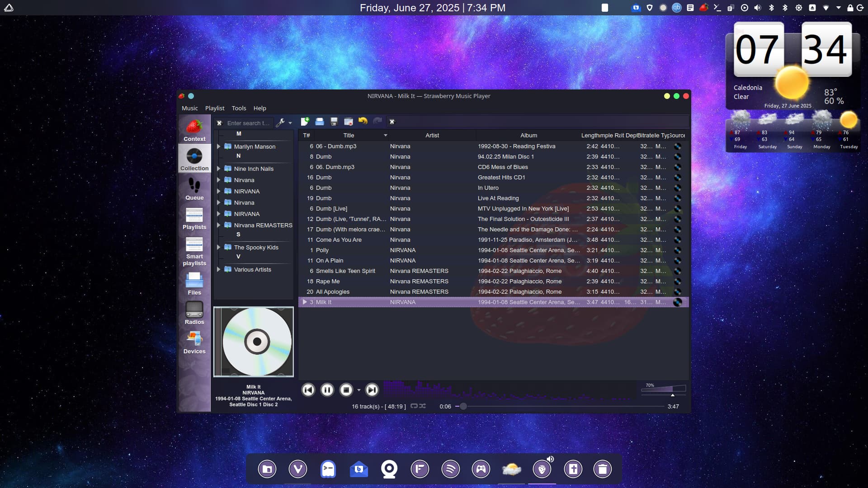Pause the current playback
This screenshot has height=488, width=868.
pos(327,390)
